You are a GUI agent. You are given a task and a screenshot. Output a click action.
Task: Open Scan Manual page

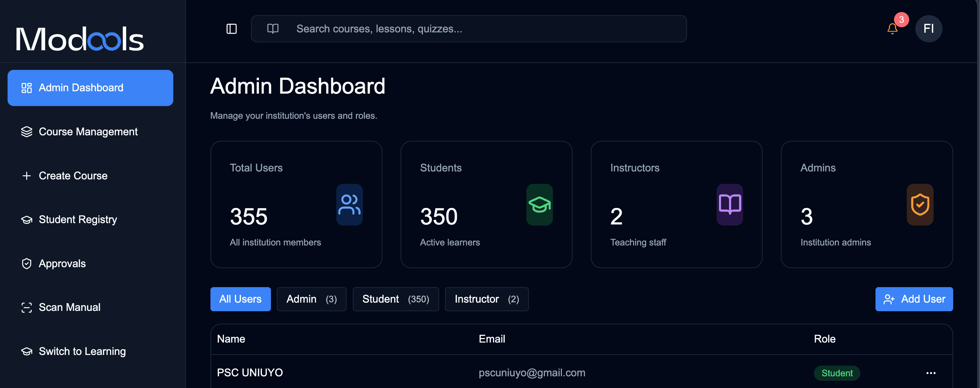coord(90,307)
